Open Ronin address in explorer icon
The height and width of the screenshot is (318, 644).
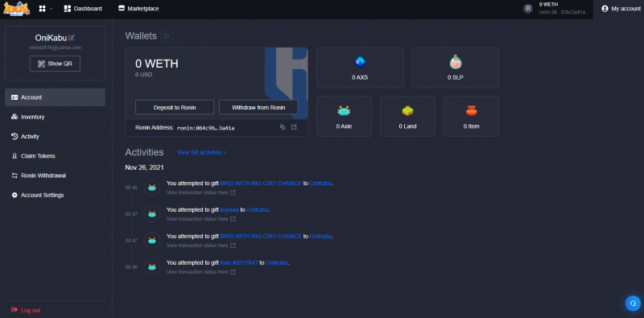coord(294,127)
